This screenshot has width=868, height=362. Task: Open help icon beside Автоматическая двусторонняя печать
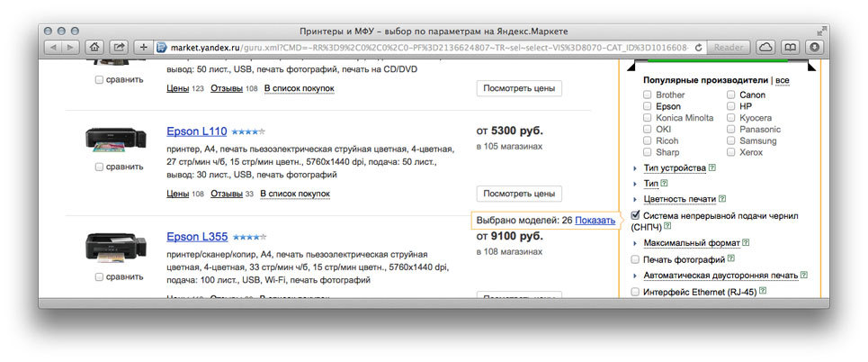[x=804, y=275]
